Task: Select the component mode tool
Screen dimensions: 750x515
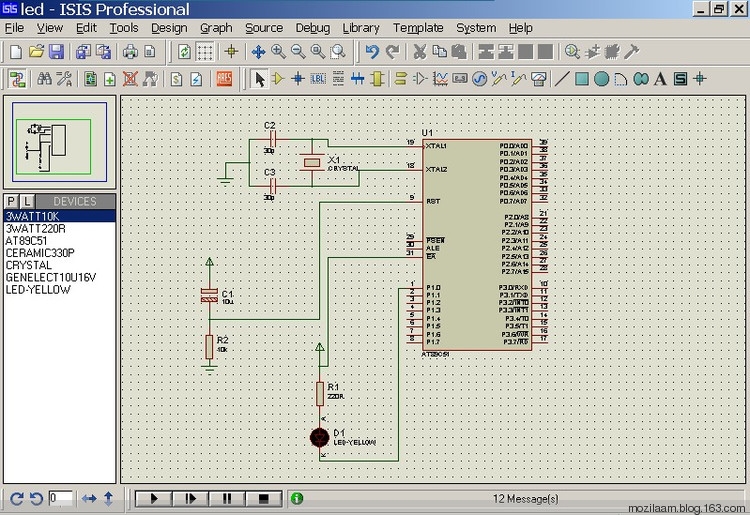Action: coord(278,78)
